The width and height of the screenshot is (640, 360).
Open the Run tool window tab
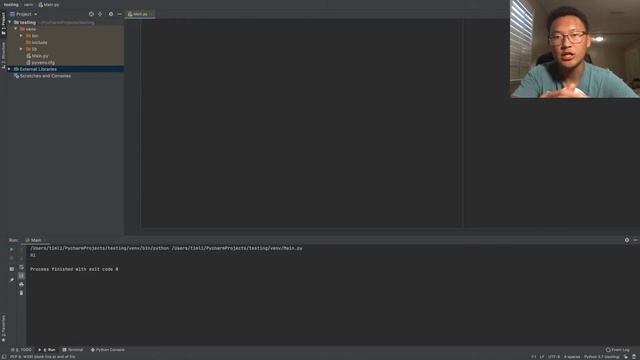pos(47,350)
